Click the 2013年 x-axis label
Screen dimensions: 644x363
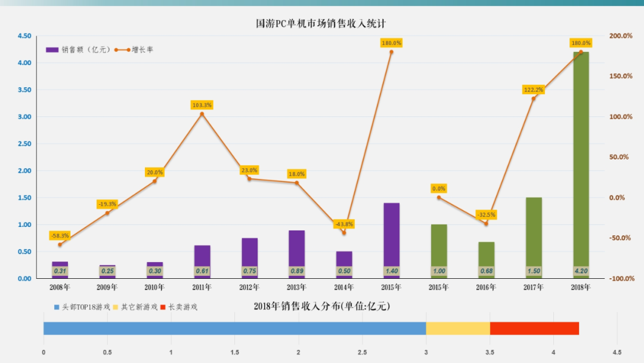point(296,287)
